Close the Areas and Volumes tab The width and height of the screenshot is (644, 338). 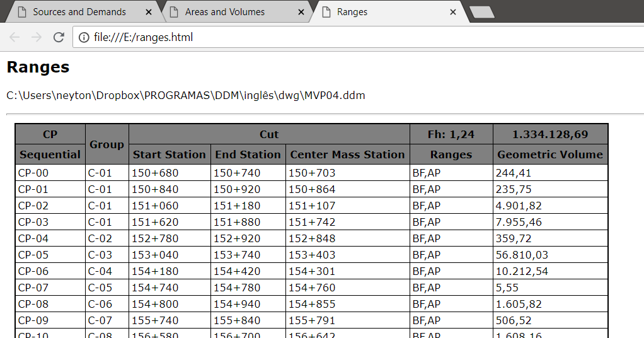pos(301,12)
